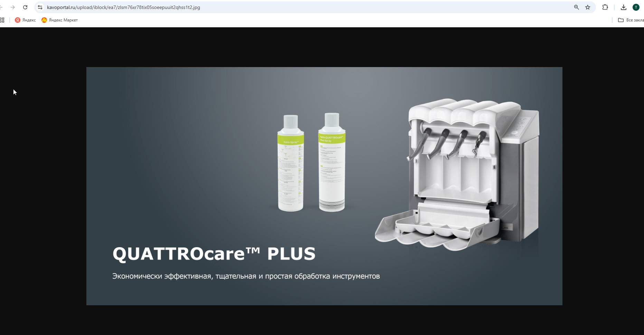This screenshot has width=644, height=335.
Task: Click the QUATTROcare Plus Spray can
Action: pos(332,162)
